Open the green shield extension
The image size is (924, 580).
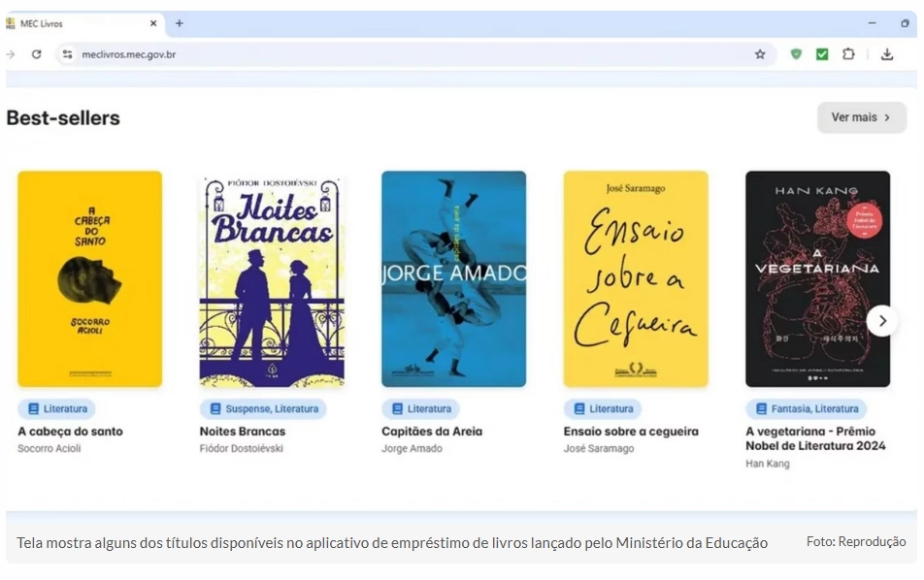[796, 54]
